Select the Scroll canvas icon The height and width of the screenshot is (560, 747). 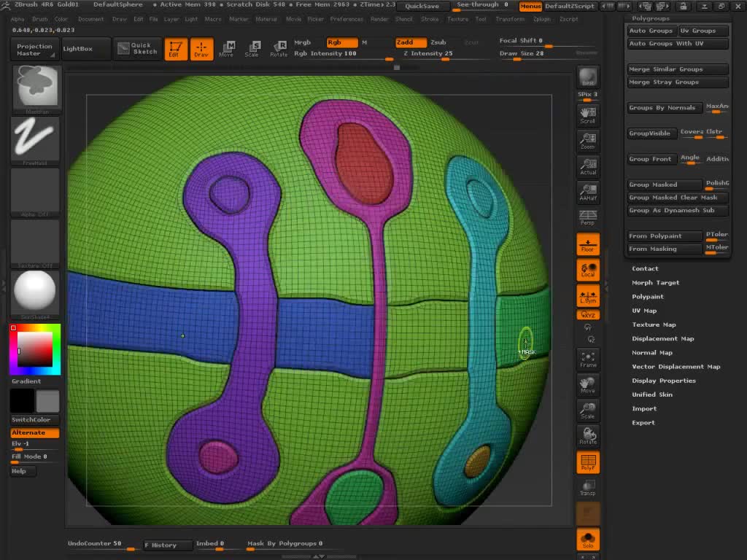coord(587,114)
